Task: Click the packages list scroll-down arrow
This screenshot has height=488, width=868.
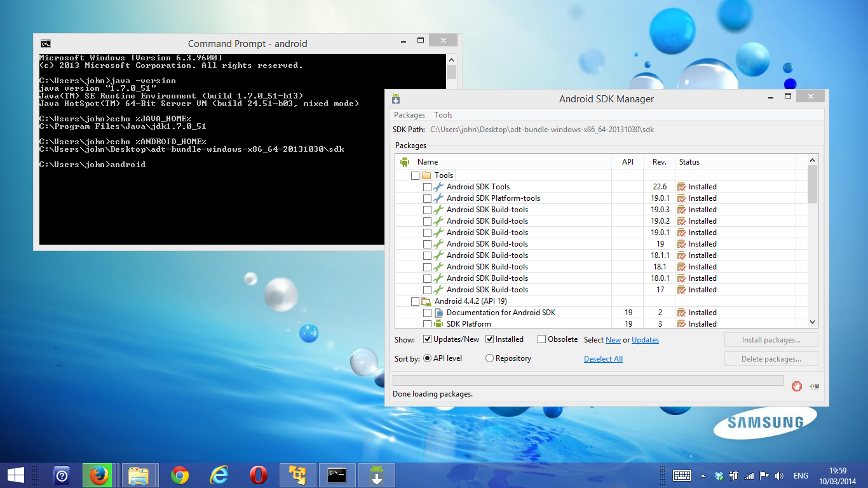Action: (x=812, y=322)
